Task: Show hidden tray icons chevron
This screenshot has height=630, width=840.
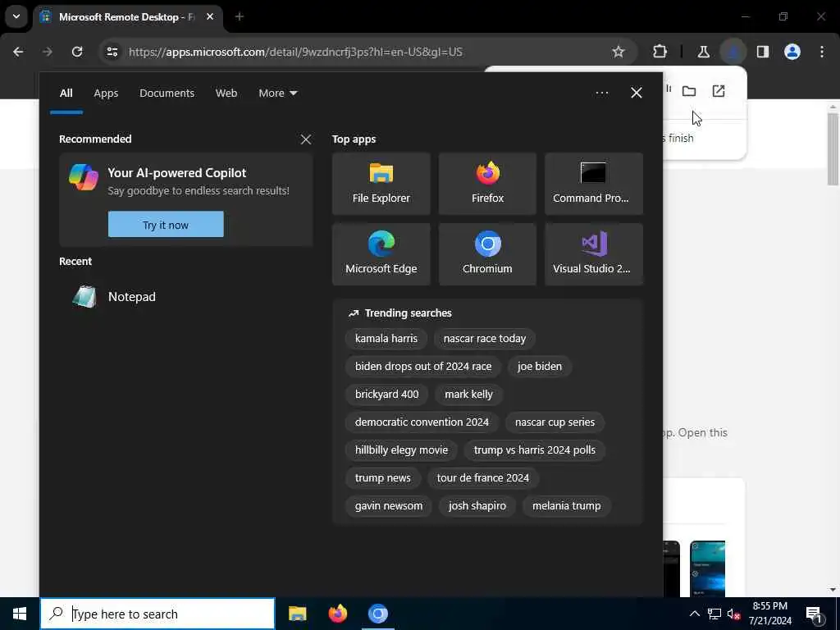Action: tap(694, 614)
